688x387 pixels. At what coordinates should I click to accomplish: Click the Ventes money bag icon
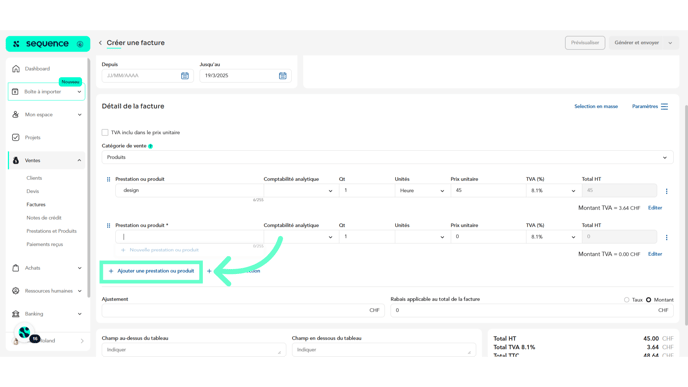16,160
